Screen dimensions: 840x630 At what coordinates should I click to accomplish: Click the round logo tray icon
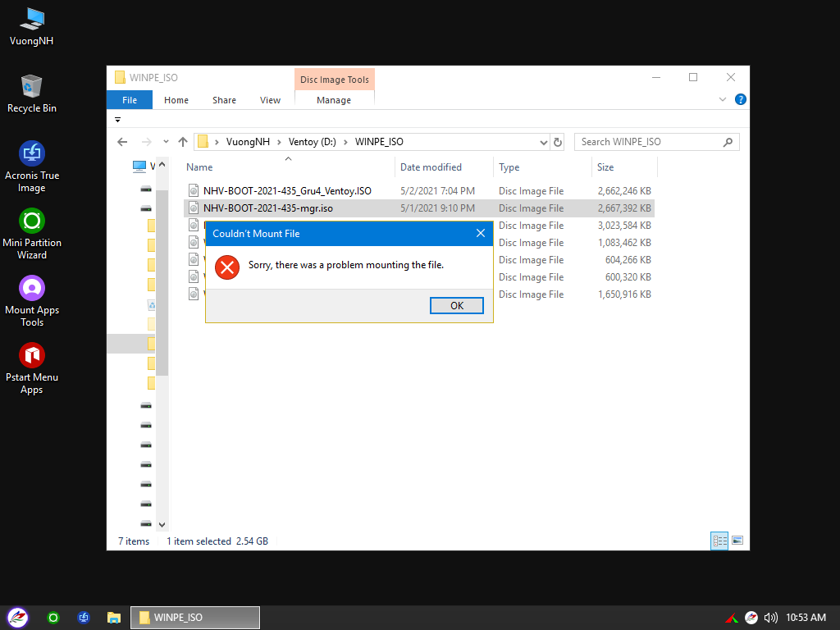tap(751, 618)
